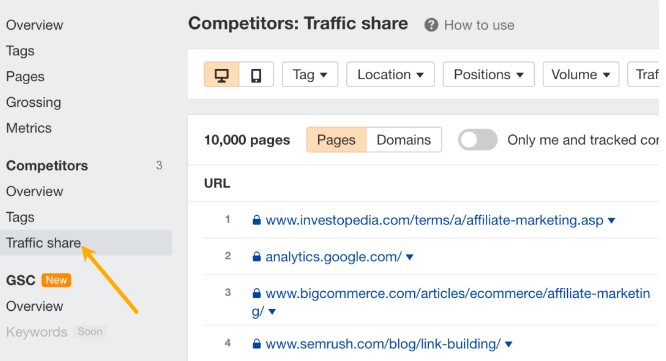Image resolution: width=666 pixels, height=361 pixels.
Task: Select the Domains tab
Action: (x=404, y=140)
